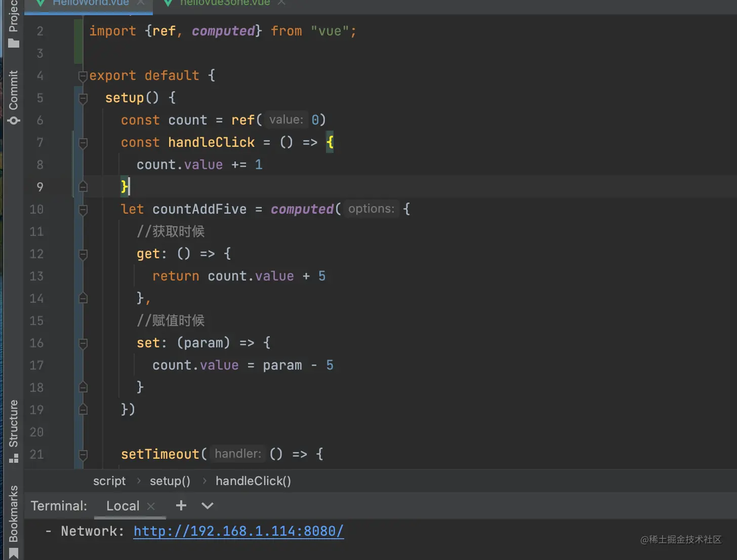Screen dimensions: 737x560
Task: Open the Commit tool window
Action: (x=14, y=97)
